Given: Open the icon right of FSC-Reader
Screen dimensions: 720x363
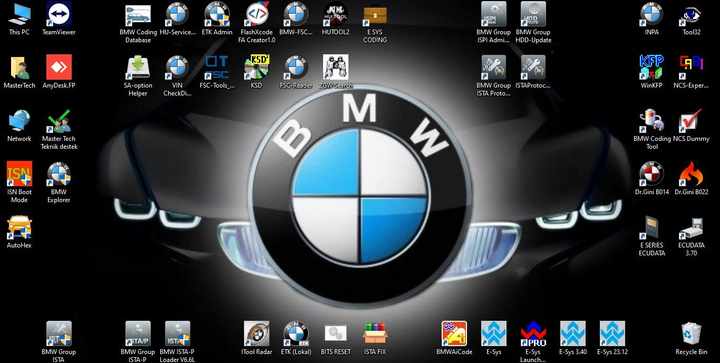Looking at the screenshot, I should coord(336,72).
